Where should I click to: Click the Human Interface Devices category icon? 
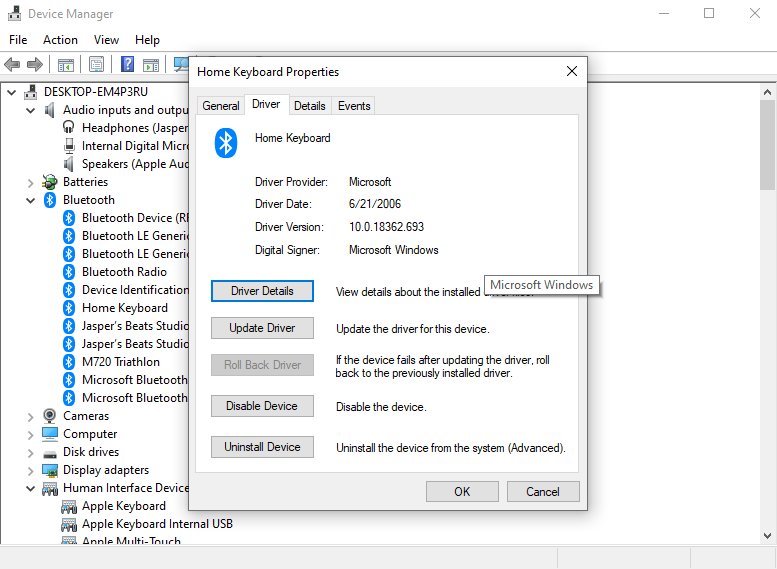[50, 489]
